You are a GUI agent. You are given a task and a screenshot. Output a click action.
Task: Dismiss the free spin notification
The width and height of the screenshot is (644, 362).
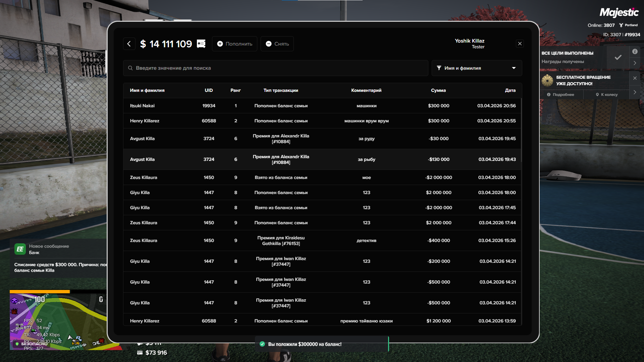pyautogui.click(x=635, y=78)
